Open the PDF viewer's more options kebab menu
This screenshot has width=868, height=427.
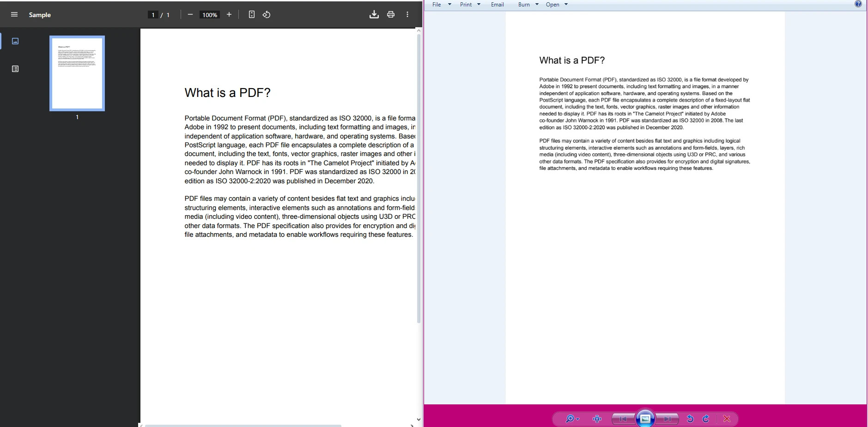pos(407,14)
